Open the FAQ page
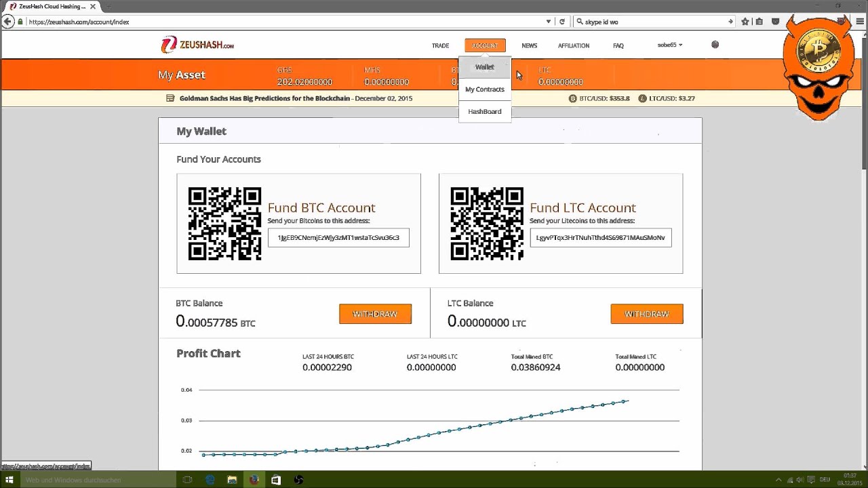The width and height of the screenshot is (868, 488). [x=618, y=45]
